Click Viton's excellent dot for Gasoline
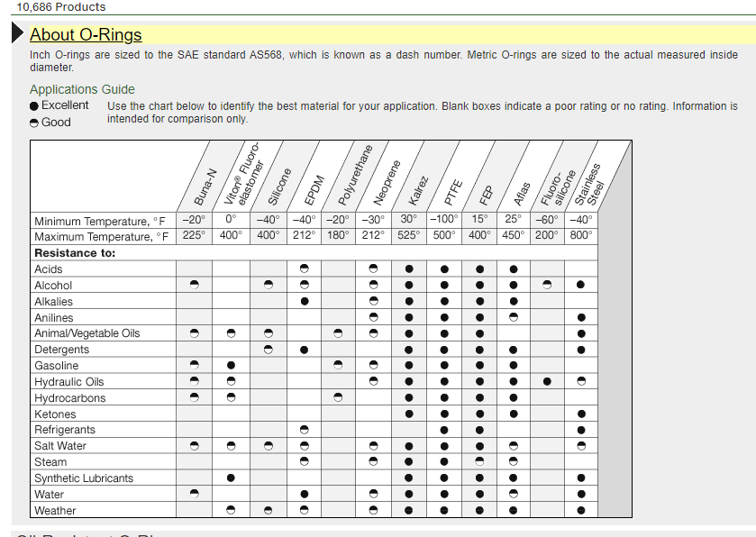 [231, 366]
